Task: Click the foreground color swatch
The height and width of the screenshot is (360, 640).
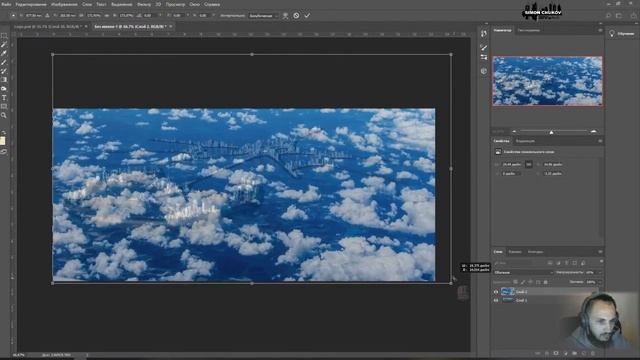Action: coord(2,140)
